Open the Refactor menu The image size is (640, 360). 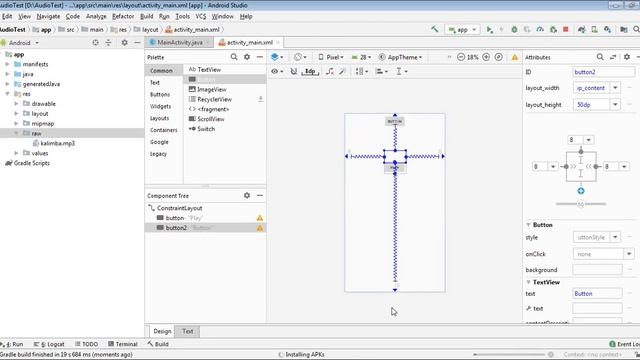(x=123, y=16)
